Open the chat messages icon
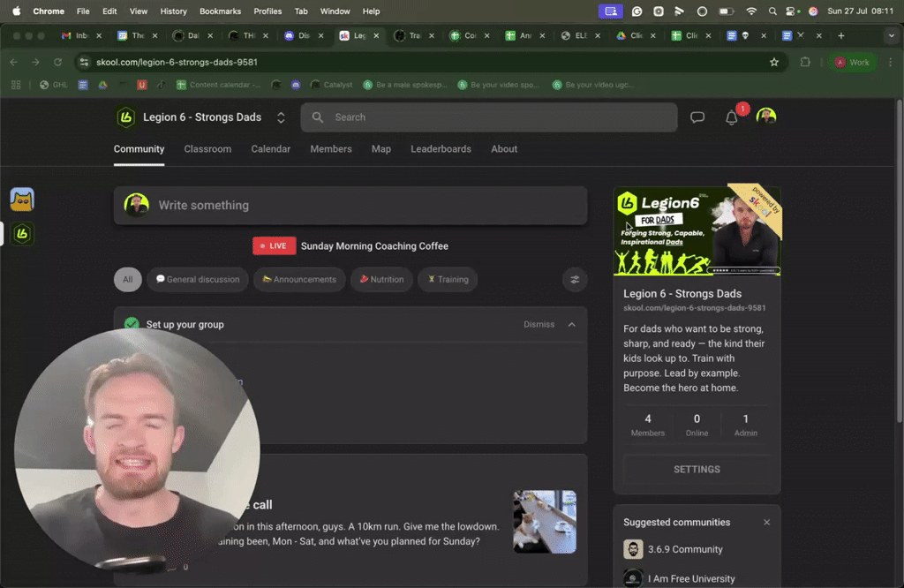904x588 pixels. pyautogui.click(x=697, y=117)
